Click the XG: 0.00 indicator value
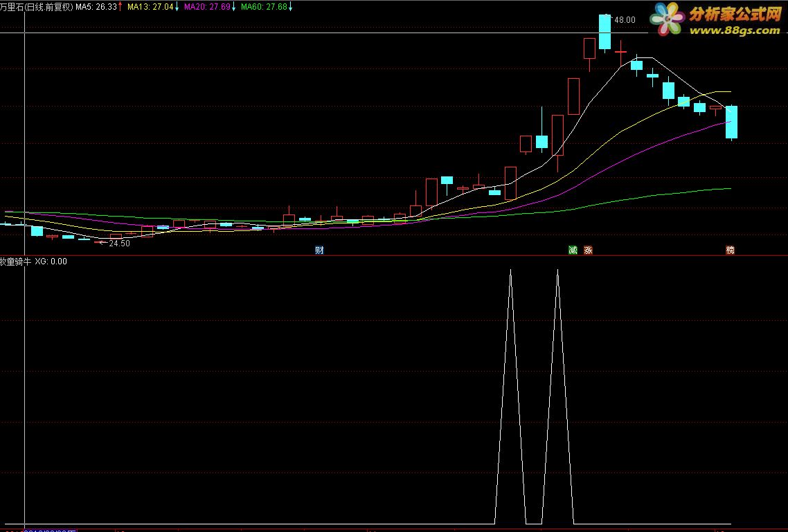This screenshot has width=788, height=532. pos(51,262)
